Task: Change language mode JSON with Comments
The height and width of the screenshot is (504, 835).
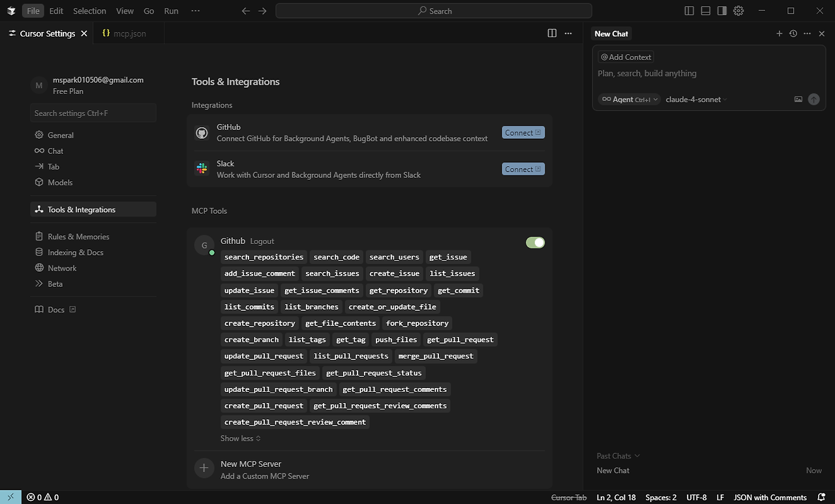Action: [770, 497]
